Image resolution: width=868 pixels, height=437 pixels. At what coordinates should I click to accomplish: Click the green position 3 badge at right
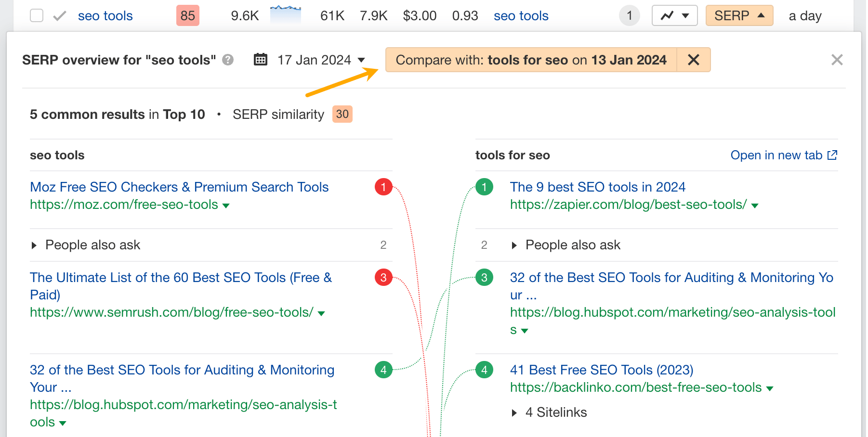coord(484,278)
